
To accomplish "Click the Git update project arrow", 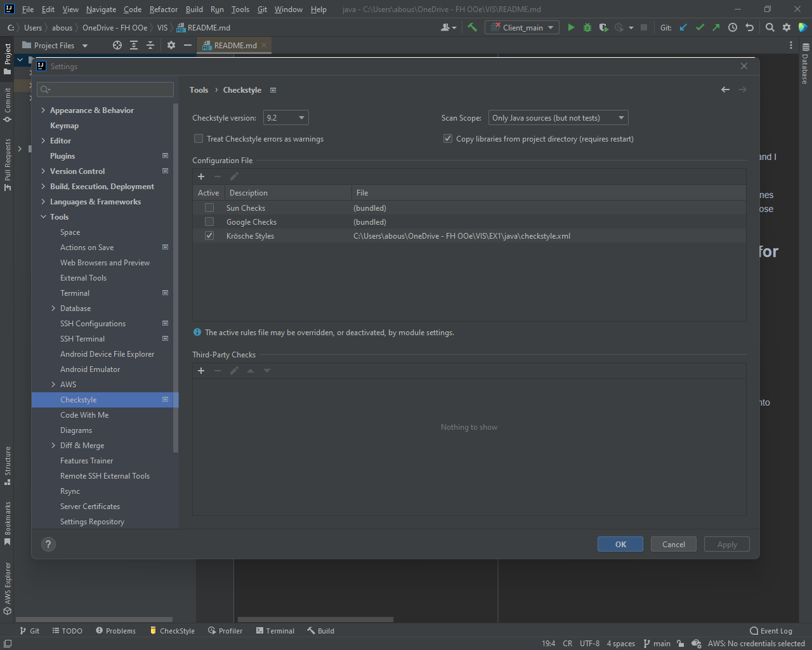I will point(683,27).
